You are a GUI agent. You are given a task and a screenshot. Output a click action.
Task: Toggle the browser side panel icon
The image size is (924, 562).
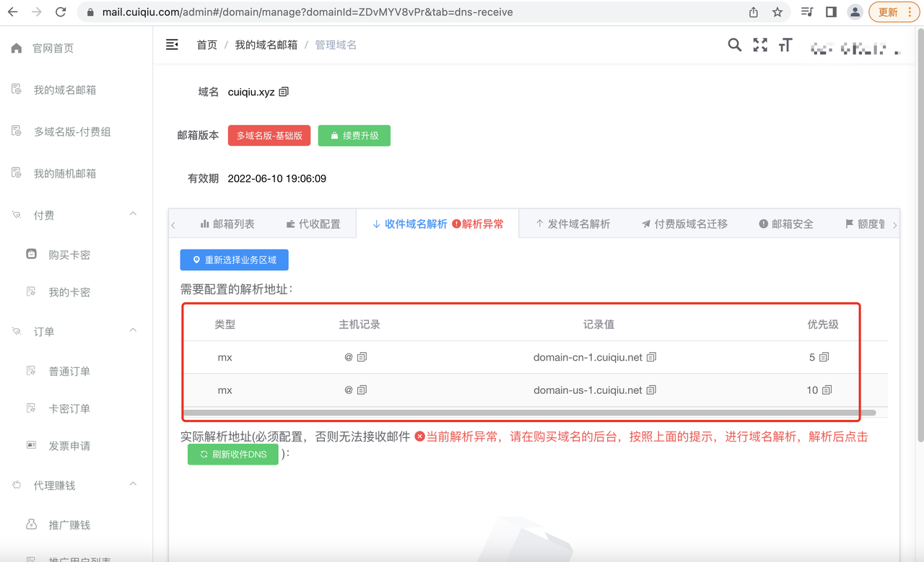831,12
